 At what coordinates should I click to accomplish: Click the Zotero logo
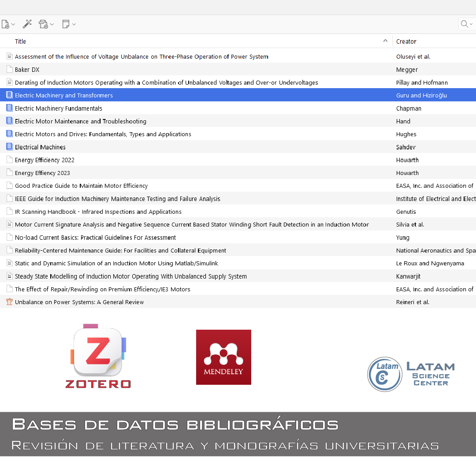point(98,356)
